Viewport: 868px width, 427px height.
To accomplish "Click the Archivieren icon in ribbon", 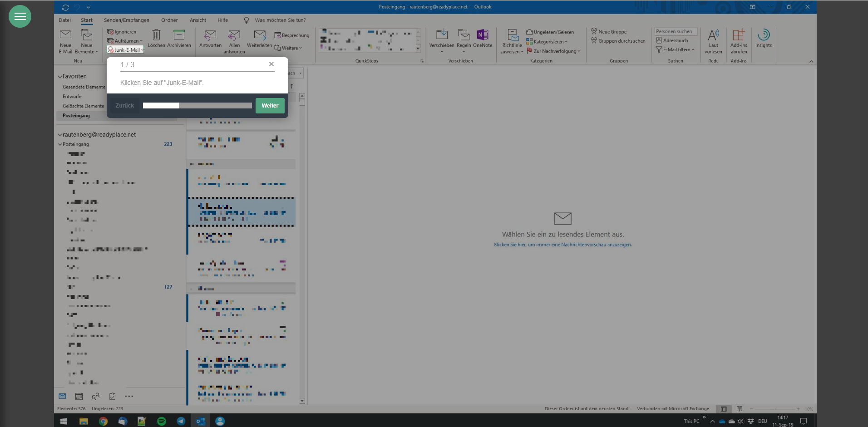I will point(179,35).
